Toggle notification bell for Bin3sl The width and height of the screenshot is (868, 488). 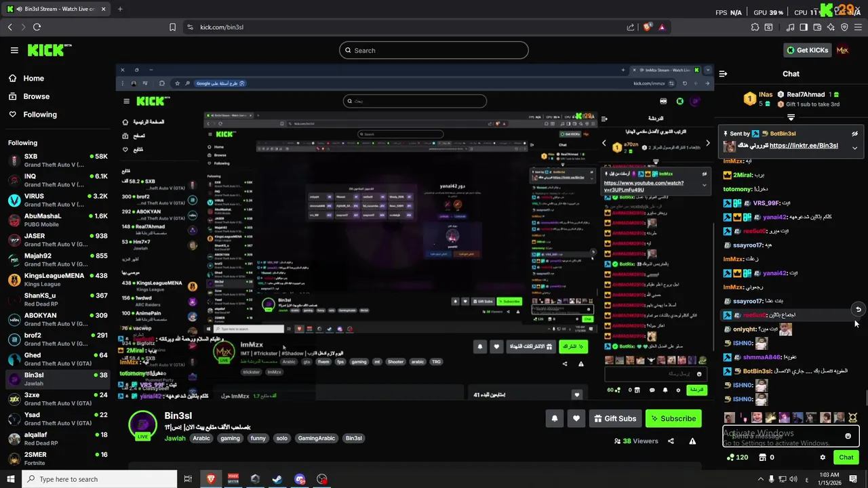(554, 419)
